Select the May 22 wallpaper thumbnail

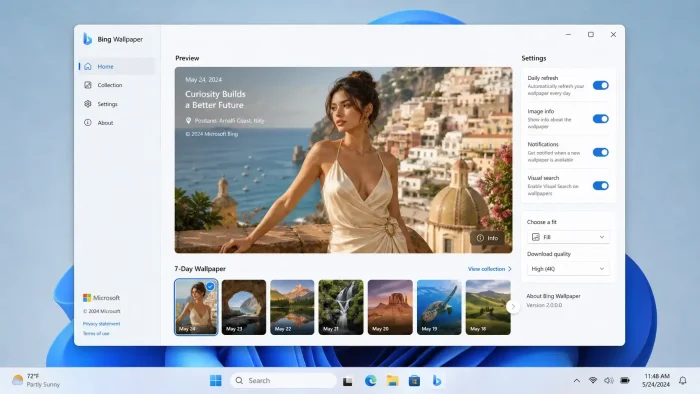tap(292, 307)
